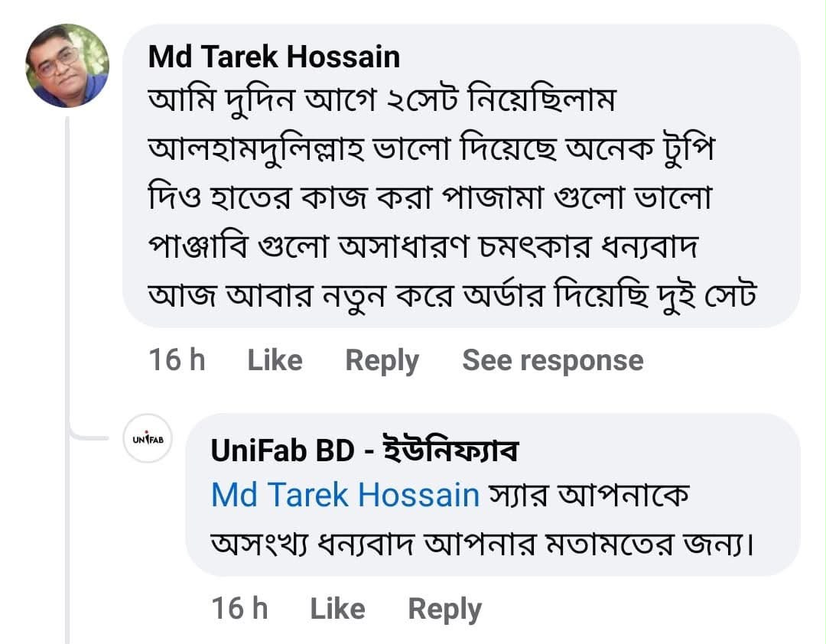Like the UniFab BD reply
This screenshot has height=644, width=826.
(x=338, y=609)
